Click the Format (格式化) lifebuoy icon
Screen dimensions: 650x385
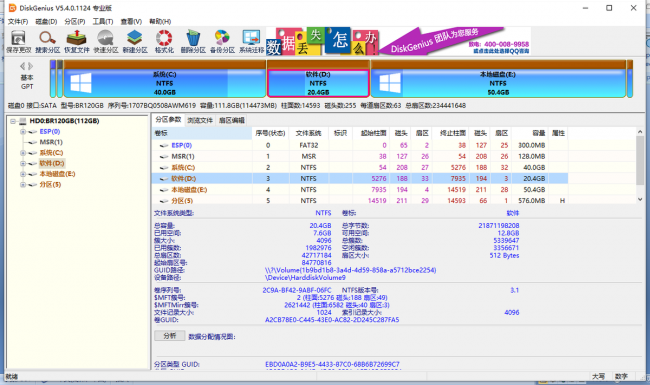click(164, 41)
